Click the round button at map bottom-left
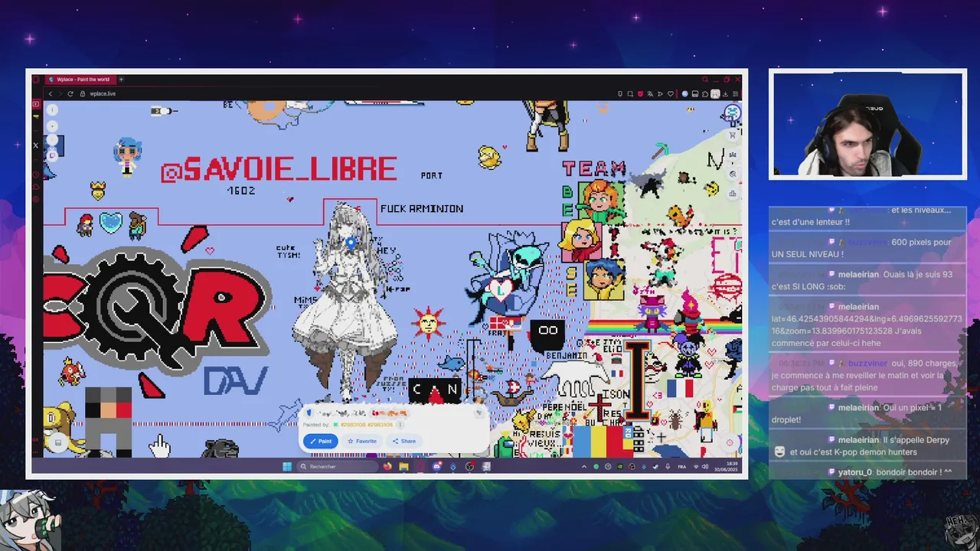This screenshot has height=551, width=980. 57,442
